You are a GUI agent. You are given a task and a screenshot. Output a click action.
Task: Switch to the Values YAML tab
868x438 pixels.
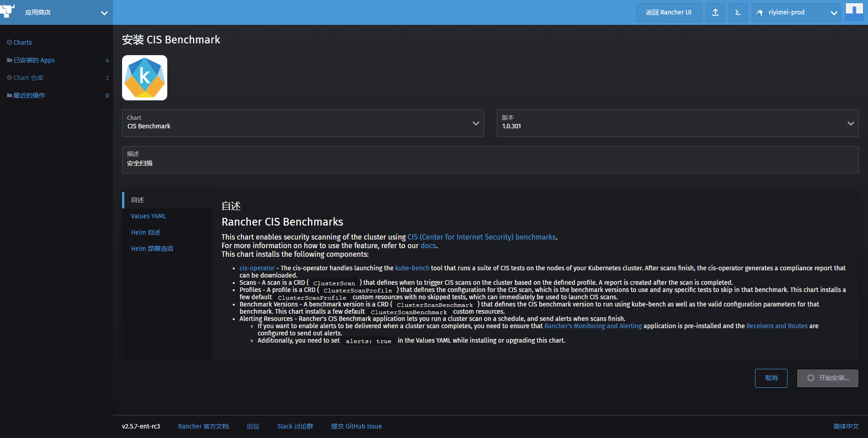149,216
